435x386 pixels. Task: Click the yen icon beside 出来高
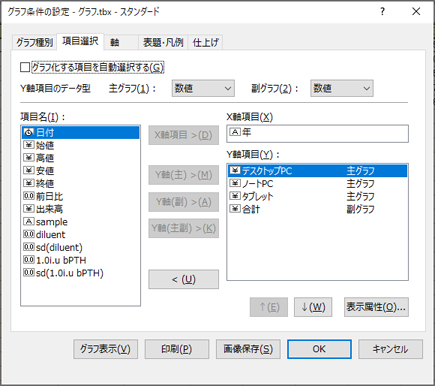tap(29, 209)
